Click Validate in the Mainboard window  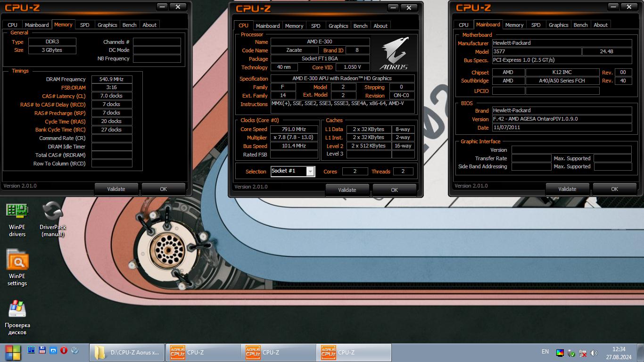tap(567, 189)
